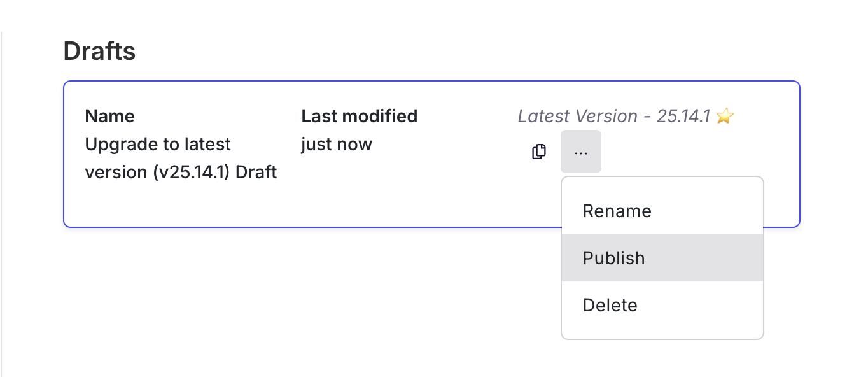Open the three-dots more options button

click(580, 152)
